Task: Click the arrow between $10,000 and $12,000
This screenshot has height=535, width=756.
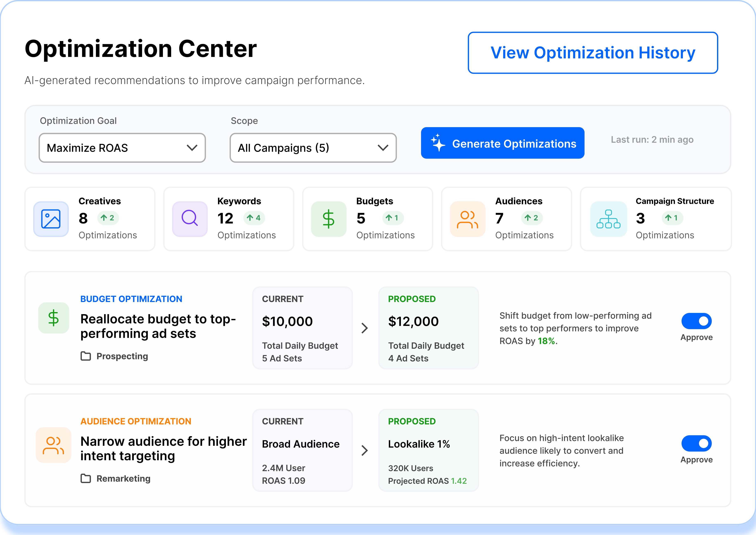Action: click(365, 328)
